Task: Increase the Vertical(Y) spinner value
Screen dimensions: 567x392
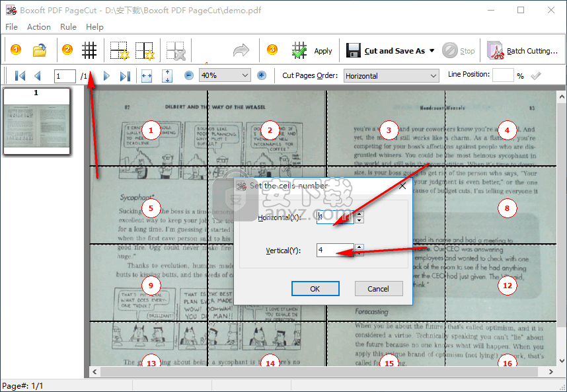Action: pyautogui.click(x=359, y=247)
